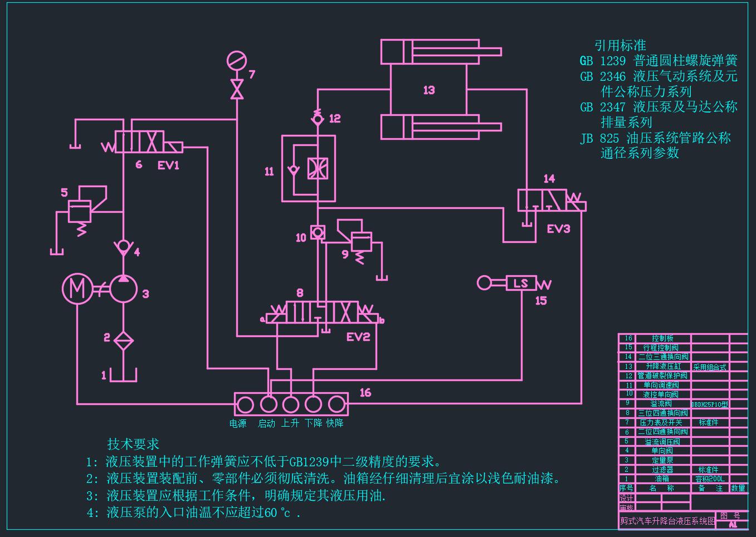Select the EV2 three-position valve symbol
This screenshot has height=537, width=756.
click(x=323, y=313)
